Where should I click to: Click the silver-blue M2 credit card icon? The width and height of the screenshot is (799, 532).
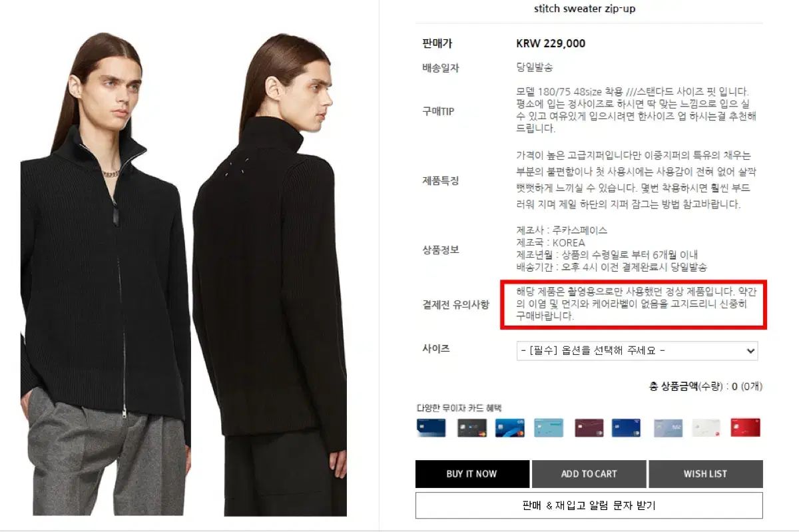(x=668, y=427)
